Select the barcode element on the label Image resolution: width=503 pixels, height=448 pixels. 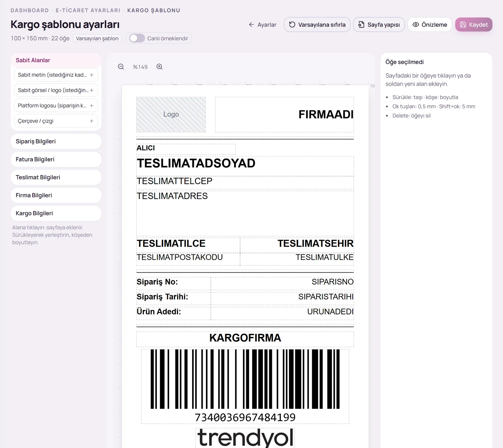click(x=245, y=386)
